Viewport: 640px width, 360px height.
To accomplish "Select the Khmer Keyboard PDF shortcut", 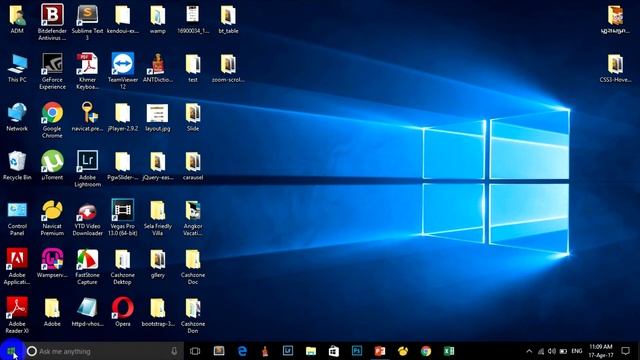I will click(87, 71).
